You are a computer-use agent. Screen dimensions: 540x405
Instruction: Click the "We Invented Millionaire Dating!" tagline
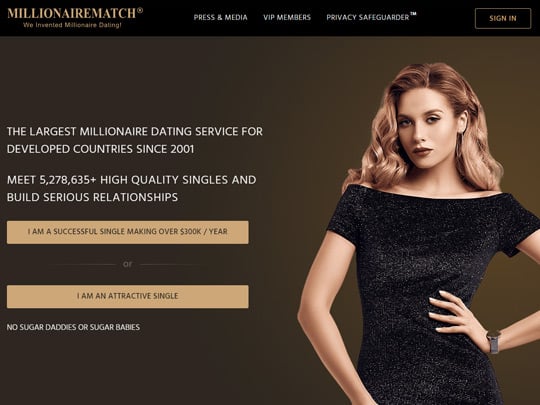(x=72, y=25)
